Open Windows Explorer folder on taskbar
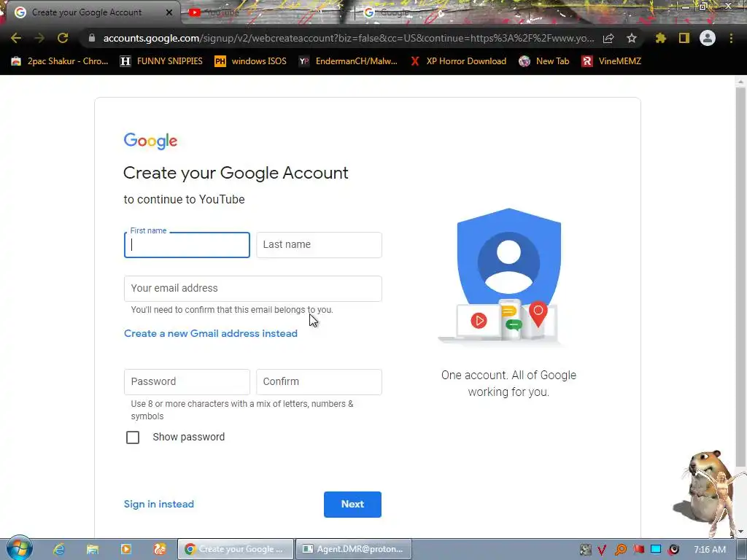Image resolution: width=747 pixels, height=560 pixels. 93,549
